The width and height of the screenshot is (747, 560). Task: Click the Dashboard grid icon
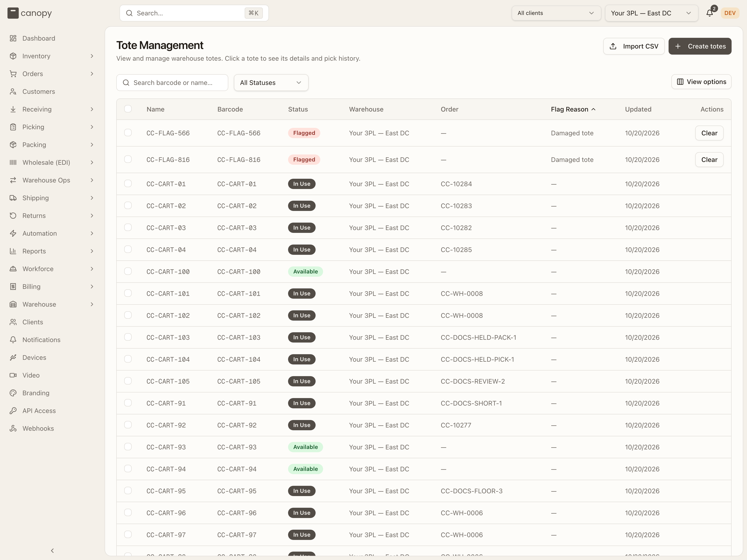(x=13, y=38)
